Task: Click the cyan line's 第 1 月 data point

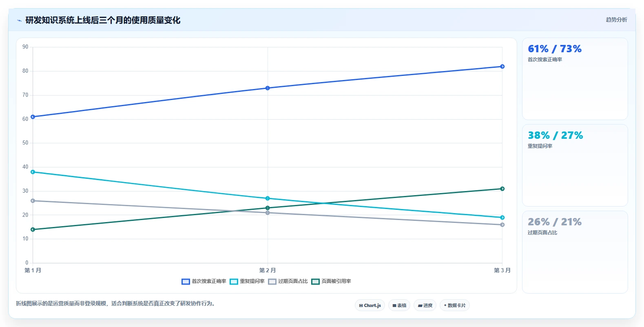Action: tap(33, 172)
